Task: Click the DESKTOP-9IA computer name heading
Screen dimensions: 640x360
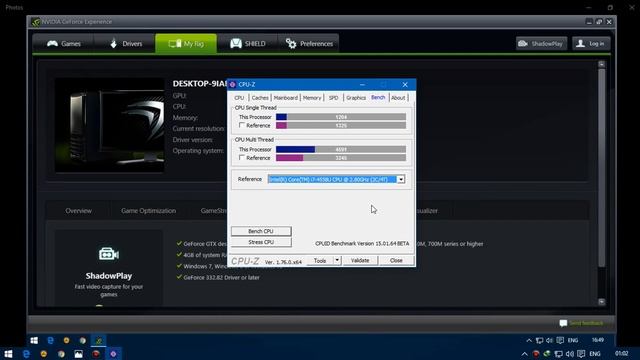Action: point(200,84)
